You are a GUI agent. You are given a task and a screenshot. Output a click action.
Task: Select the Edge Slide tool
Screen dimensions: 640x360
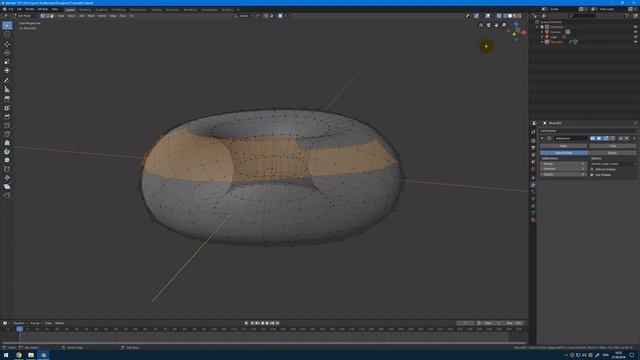tap(7, 169)
